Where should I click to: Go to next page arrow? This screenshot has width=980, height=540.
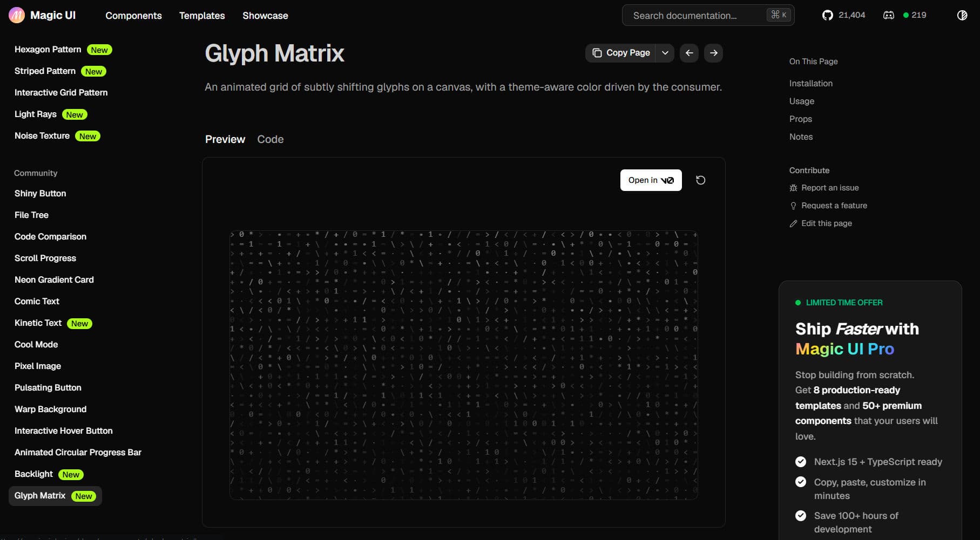(713, 53)
